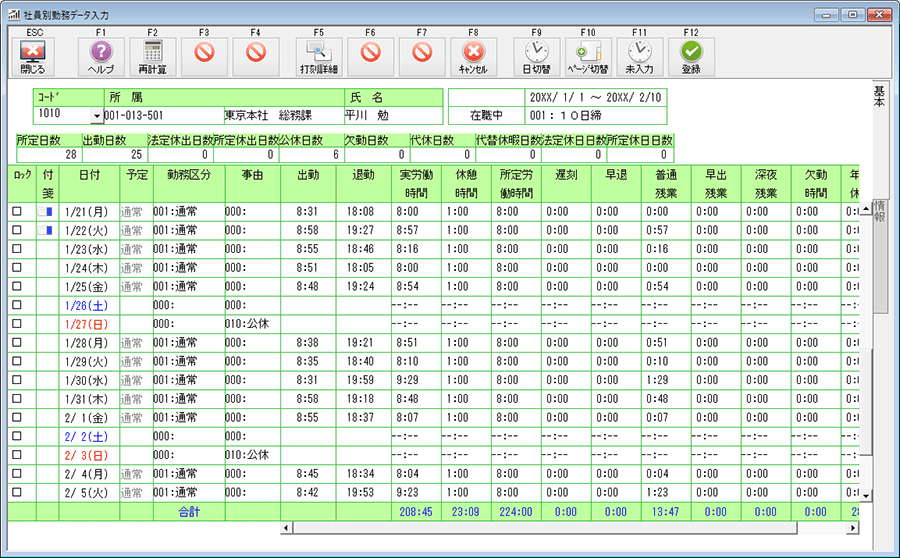Click the employee name 平川 勉
The width and height of the screenshot is (900, 558).
367,115
